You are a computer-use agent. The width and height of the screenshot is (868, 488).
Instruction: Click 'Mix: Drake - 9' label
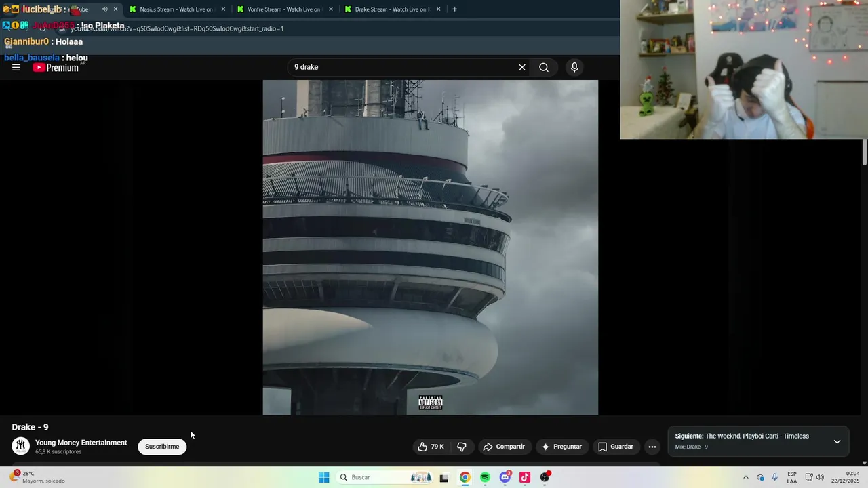tap(691, 447)
